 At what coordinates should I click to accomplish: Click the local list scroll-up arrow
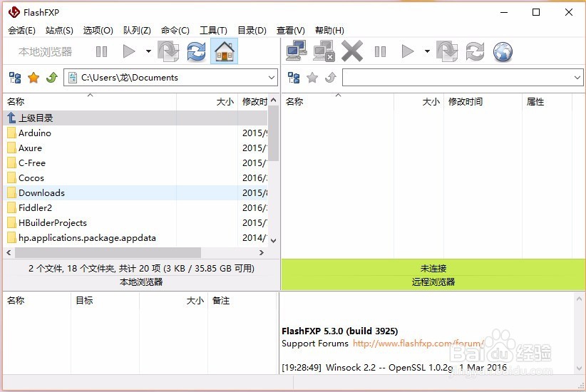coord(274,100)
